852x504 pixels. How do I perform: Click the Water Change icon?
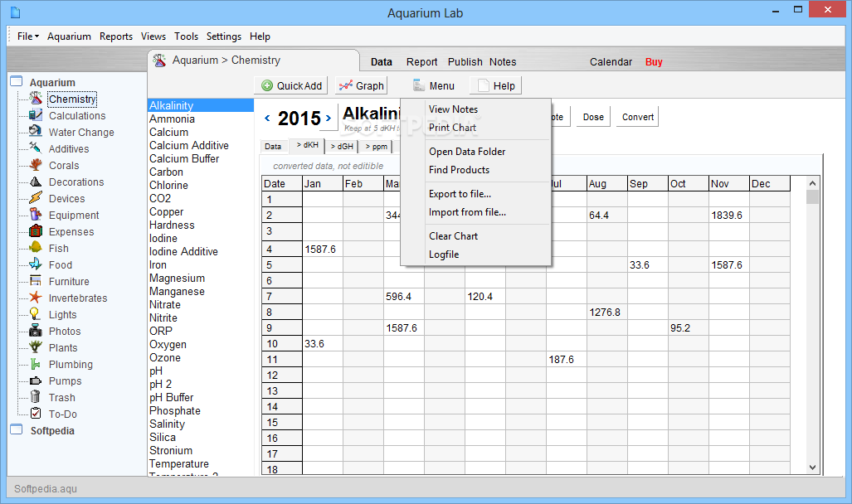click(x=36, y=132)
